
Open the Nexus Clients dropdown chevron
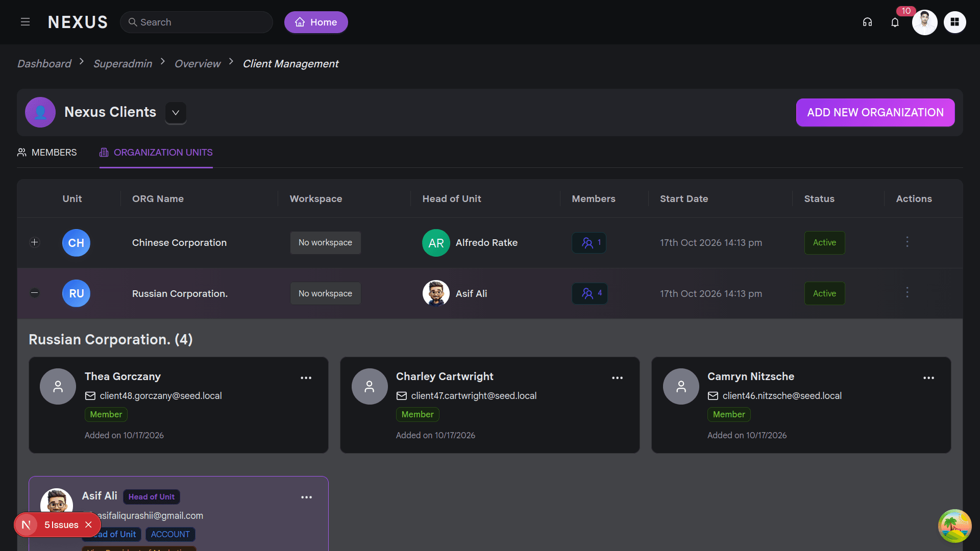[176, 113]
